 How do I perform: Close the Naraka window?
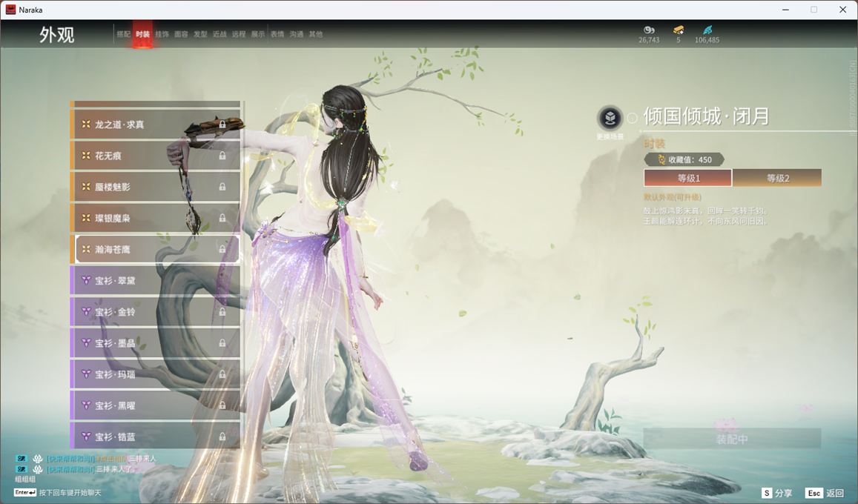[x=842, y=10]
